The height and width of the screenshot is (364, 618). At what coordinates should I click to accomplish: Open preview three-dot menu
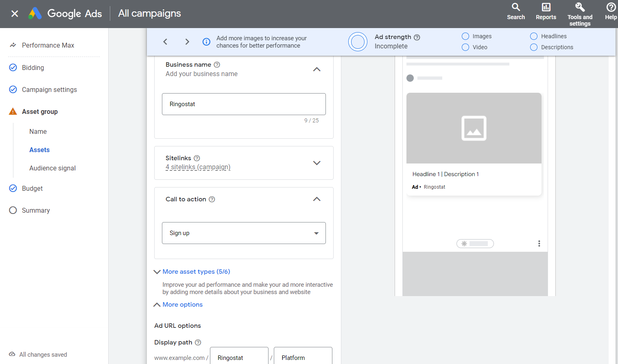coord(539,244)
